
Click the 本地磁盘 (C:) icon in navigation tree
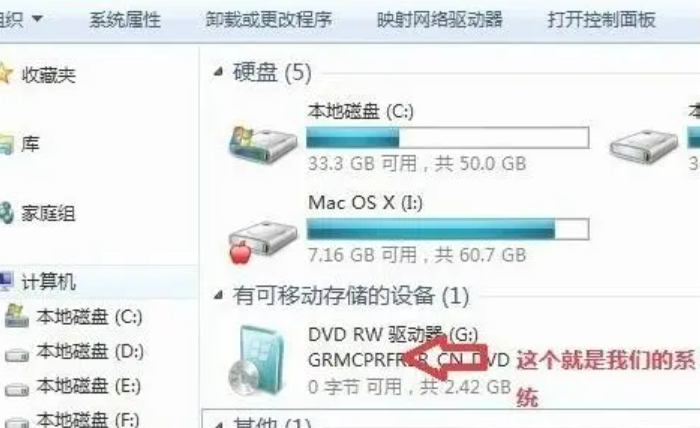click(x=17, y=316)
